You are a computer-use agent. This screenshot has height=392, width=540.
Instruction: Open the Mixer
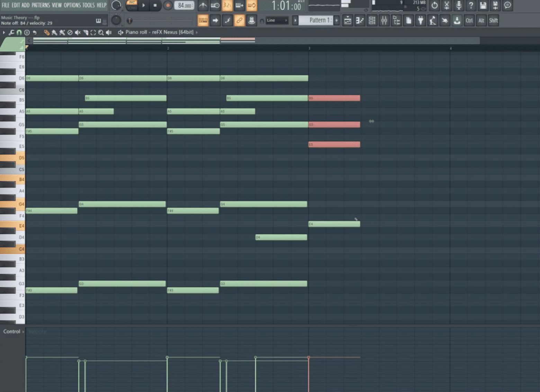384,20
